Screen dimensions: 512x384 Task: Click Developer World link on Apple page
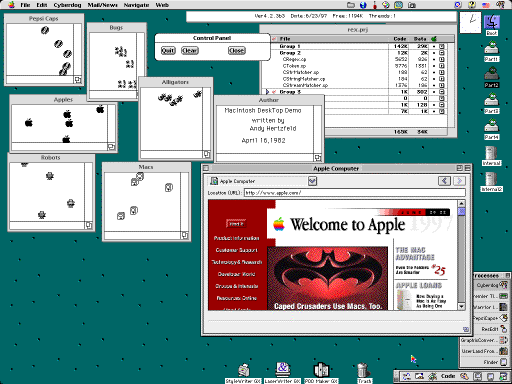[236, 274]
